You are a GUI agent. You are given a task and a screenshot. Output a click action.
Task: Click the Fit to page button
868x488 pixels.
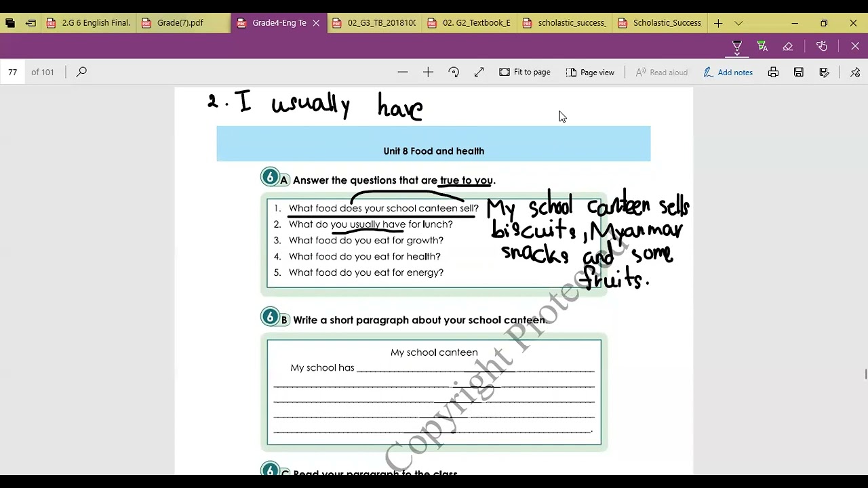pyautogui.click(x=525, y=72)
